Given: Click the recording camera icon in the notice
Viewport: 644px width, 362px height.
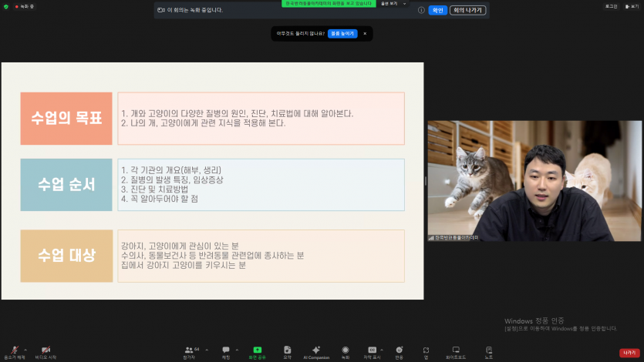Looking at the screenshot, I should [x=161, y=10].
